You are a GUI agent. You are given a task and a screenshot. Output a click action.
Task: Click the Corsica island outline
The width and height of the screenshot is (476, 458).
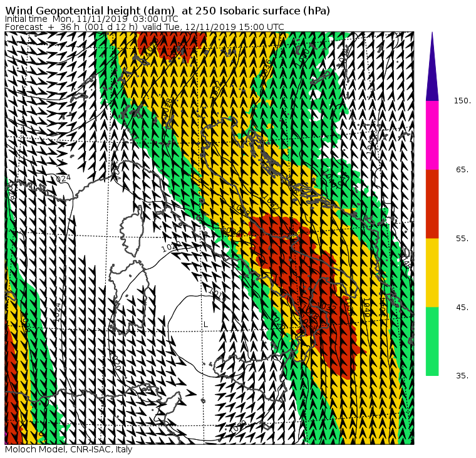(133, 231)
